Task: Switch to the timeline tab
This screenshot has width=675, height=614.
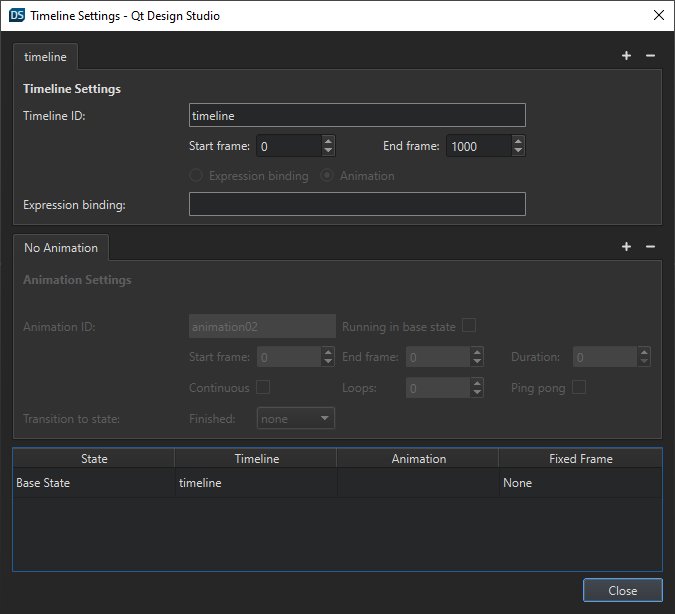Action: click(45, 57)
